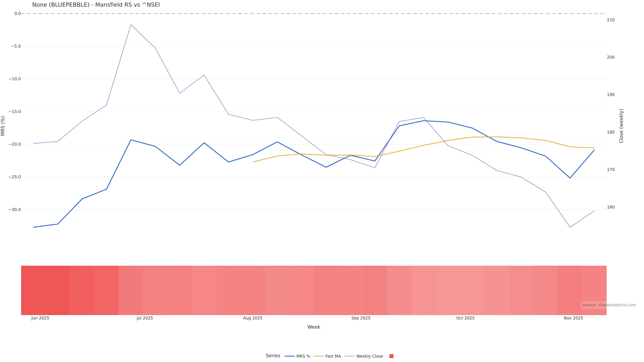Click the Close (weekly) right axis title
Viewport: 644px width, 362px height.
pos(621,126)
